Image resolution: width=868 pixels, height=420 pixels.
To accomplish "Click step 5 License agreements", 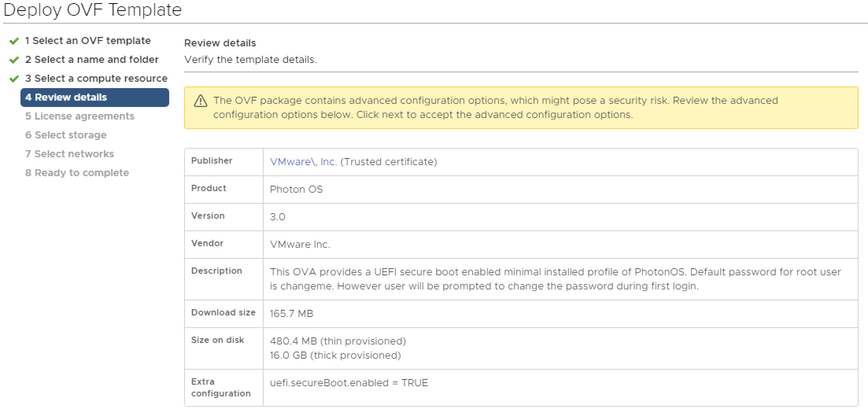I will coord(79,116).
